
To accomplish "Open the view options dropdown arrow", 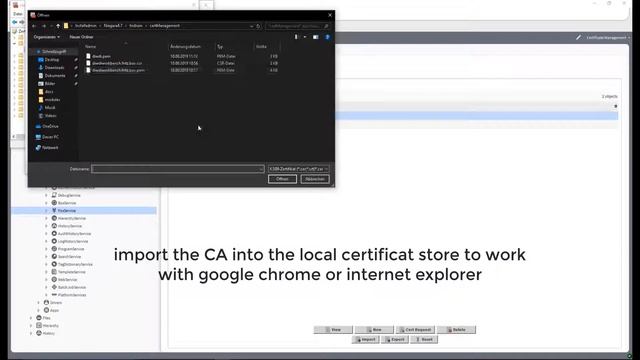I will (x=304, y=37).
